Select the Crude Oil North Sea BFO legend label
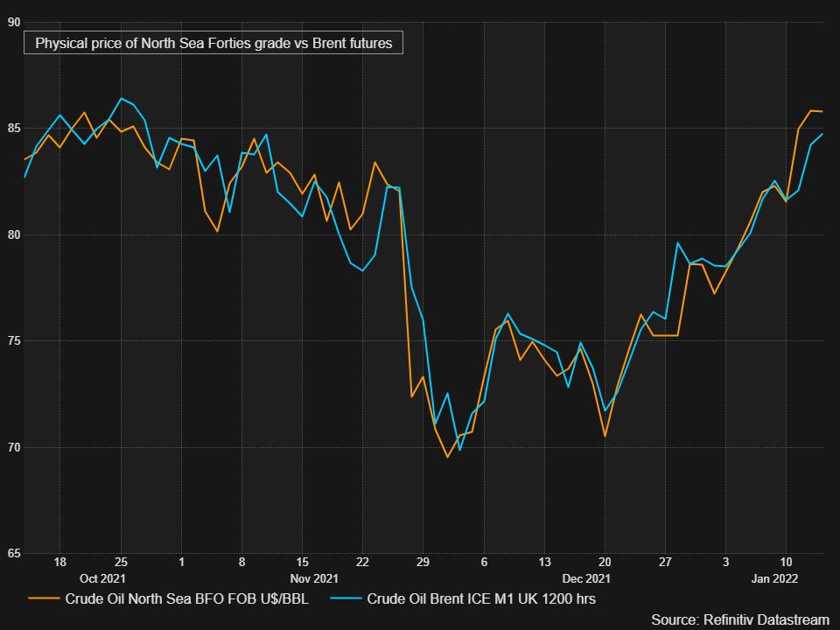This screenshot has width=840, height=630. 188,599
